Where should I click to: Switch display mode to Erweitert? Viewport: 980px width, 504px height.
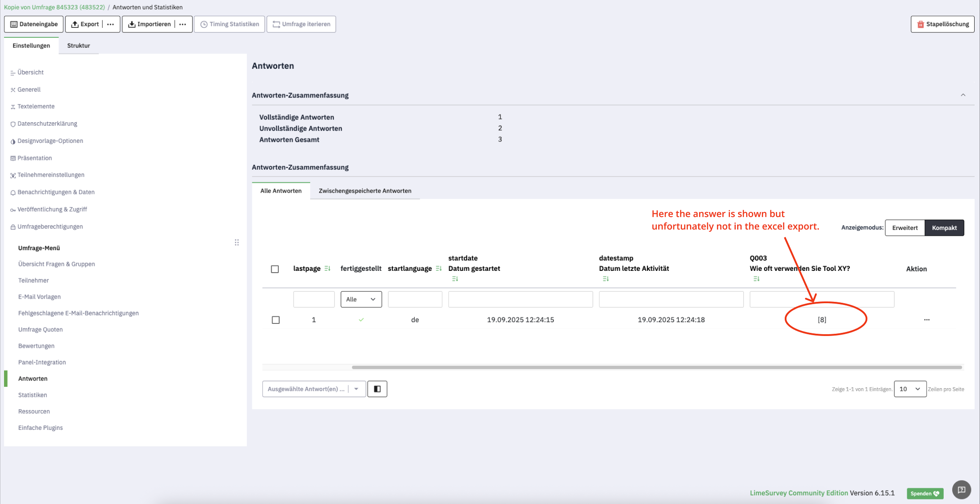pos(905,228)
